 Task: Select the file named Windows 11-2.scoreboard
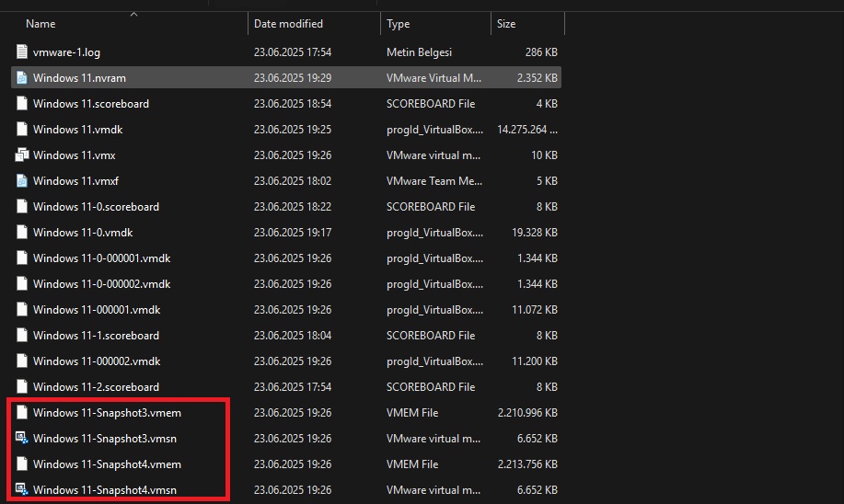[96, 387]
